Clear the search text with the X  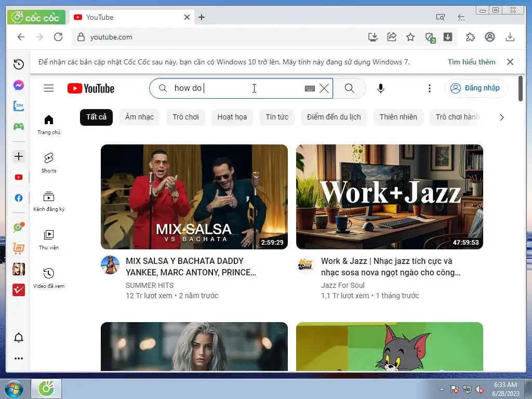pyautogui.click(x=324, y=88)
